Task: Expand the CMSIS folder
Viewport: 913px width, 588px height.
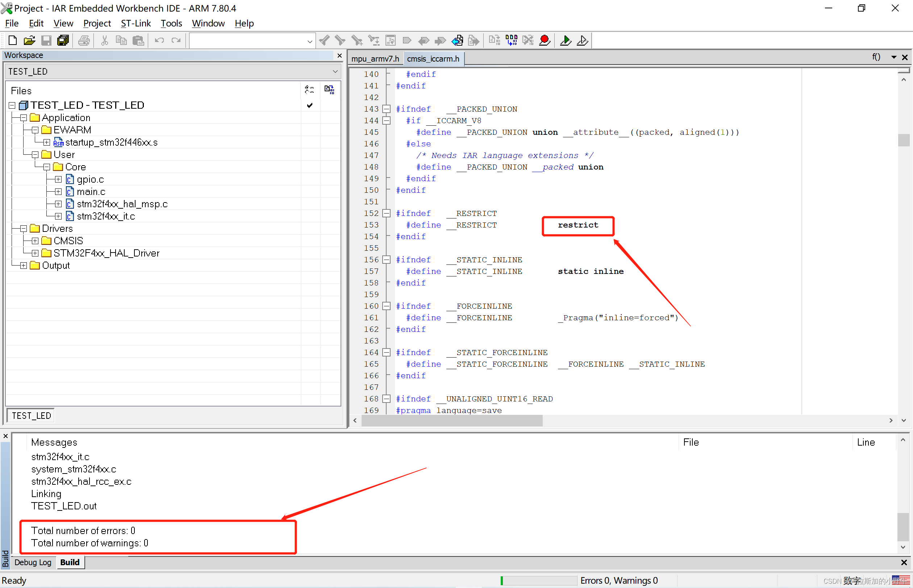Action: click(x=35, y=241)
